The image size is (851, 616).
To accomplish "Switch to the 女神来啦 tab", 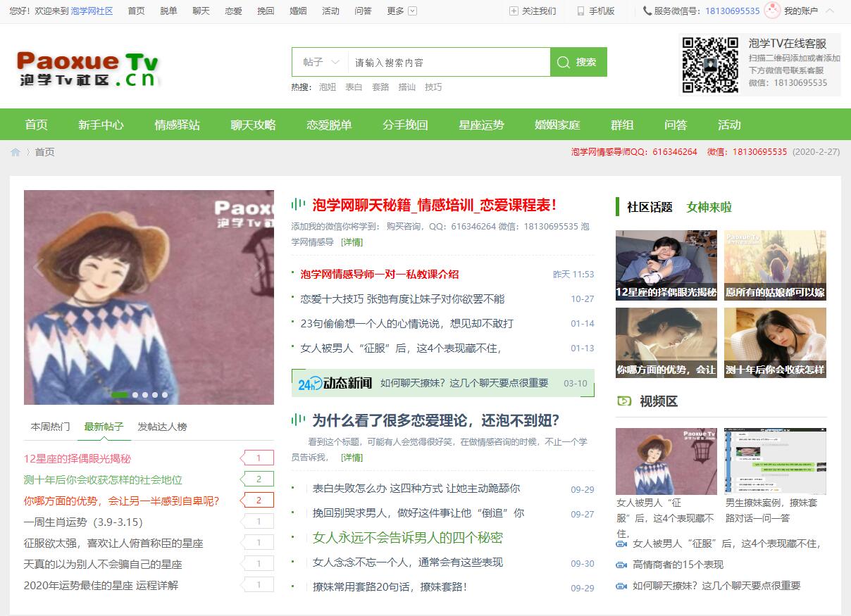I will 709,207.
